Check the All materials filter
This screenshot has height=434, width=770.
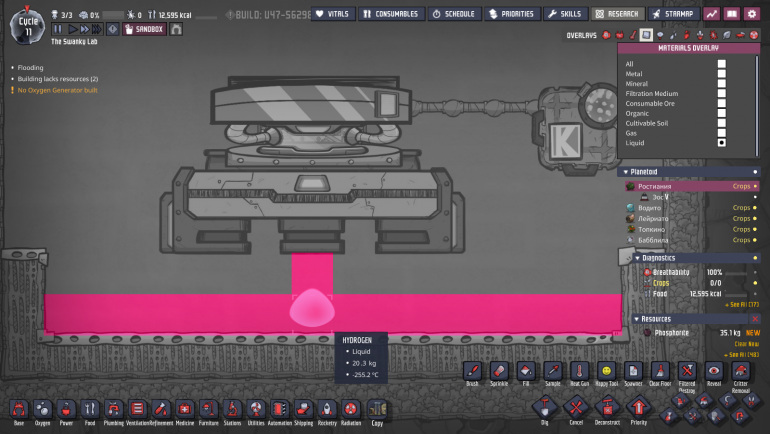(721, 64)
